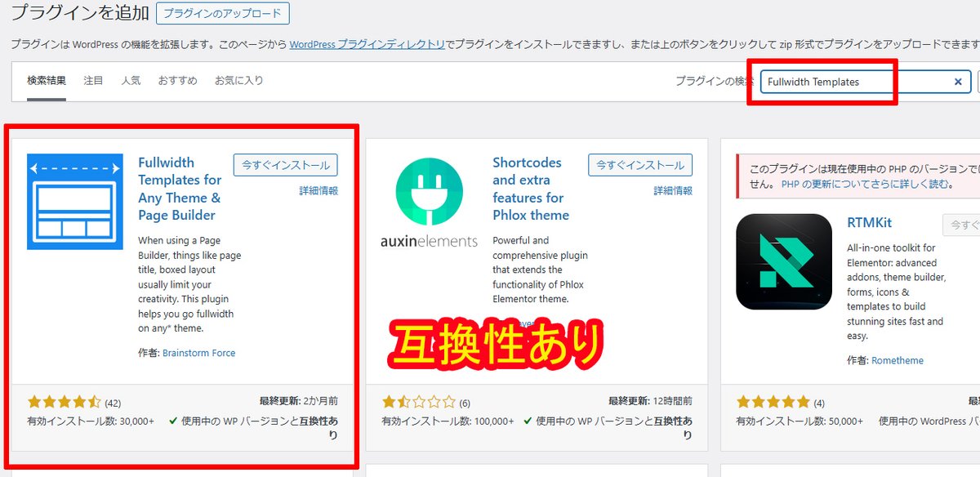Image resolution: width=980 pixels, height=477 pixels.
Task: Select the 検索結果 tab
Action: 47,81
